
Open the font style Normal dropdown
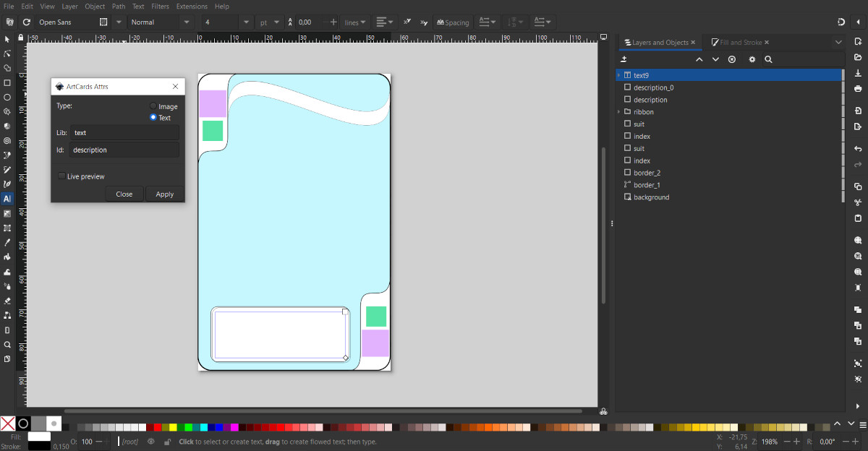[187, 22]
